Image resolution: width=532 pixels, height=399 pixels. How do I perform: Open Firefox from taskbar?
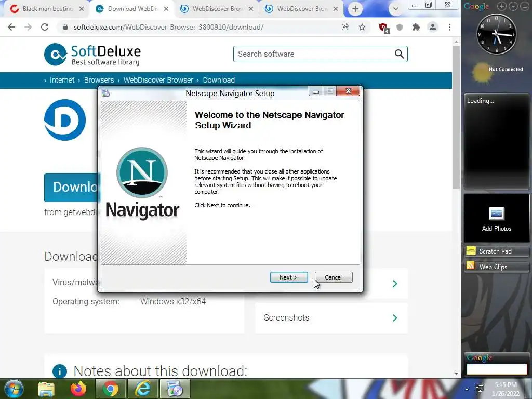[x=78, y=389]
